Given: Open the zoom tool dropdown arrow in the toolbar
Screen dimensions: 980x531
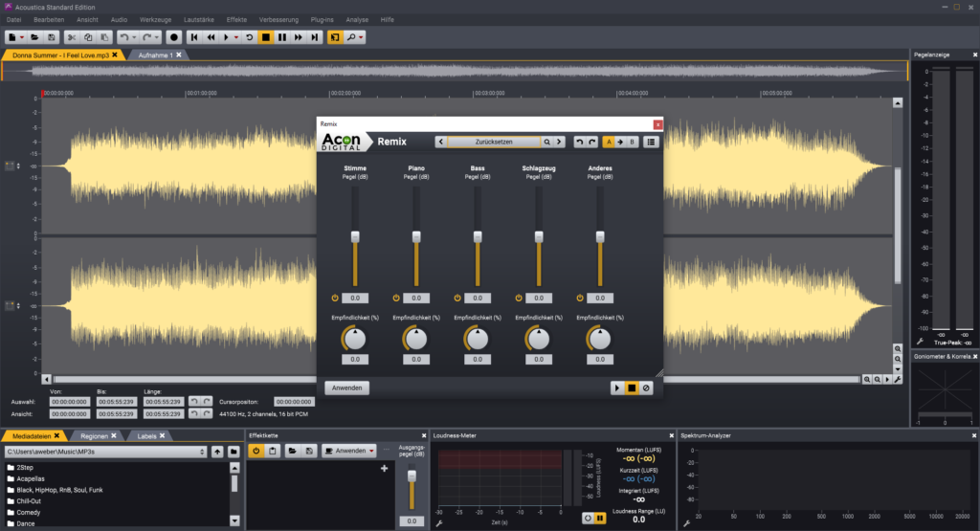Looking at the screenshot, I should (362, 37).
